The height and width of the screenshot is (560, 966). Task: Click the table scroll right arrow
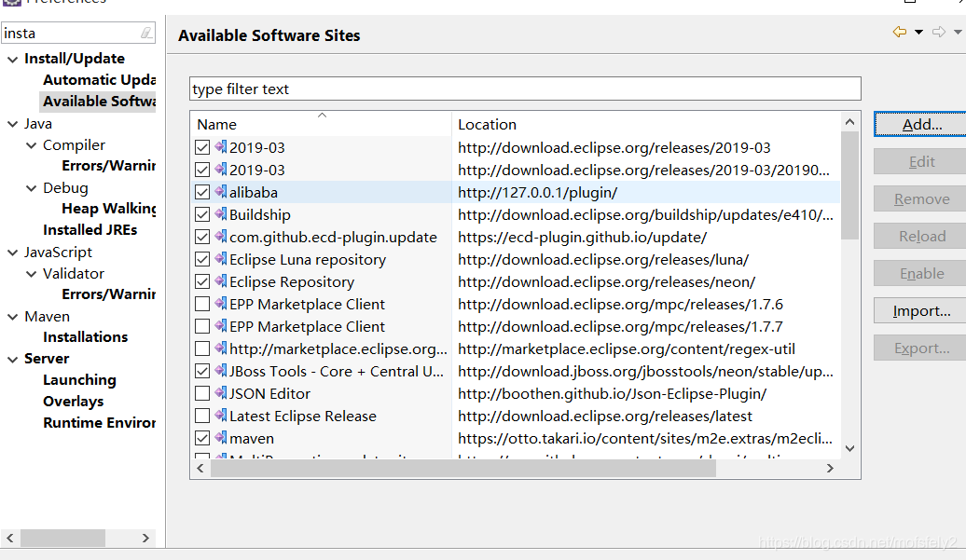click(830, 469)
